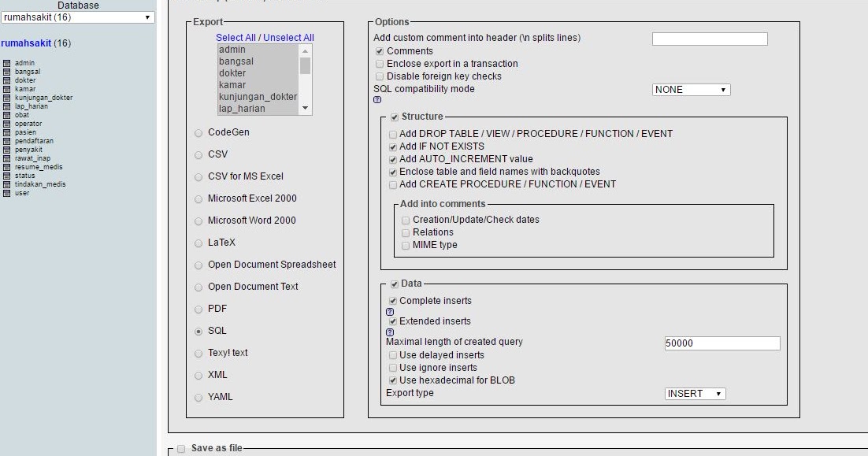Click table list scrollbar down arrow
868x456 pixels.
[x=305, y=109]
